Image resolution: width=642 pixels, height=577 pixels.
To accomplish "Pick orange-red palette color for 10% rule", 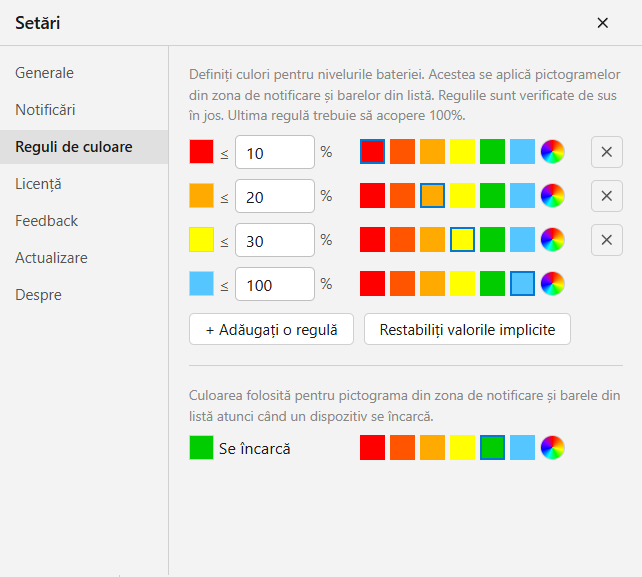I will tap(402, 152).
